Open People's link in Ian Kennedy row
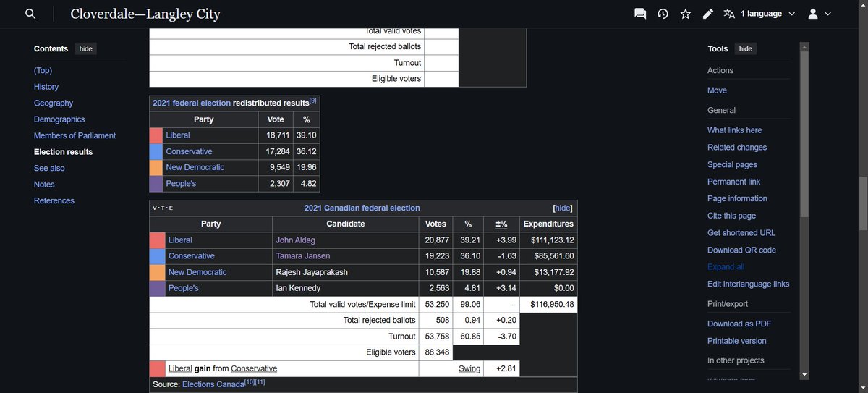 183,288
